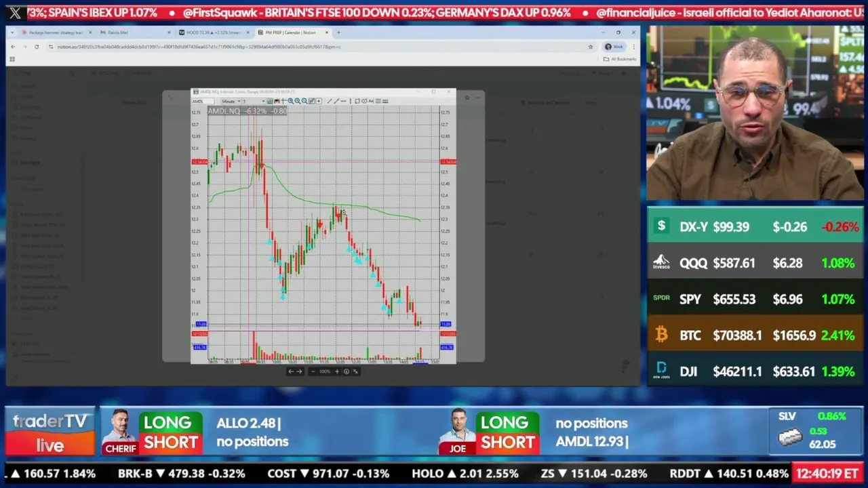The height and width of the screenshot is (488, 868).
Task: Select the ellipse drawing tool
Action: 364,101
